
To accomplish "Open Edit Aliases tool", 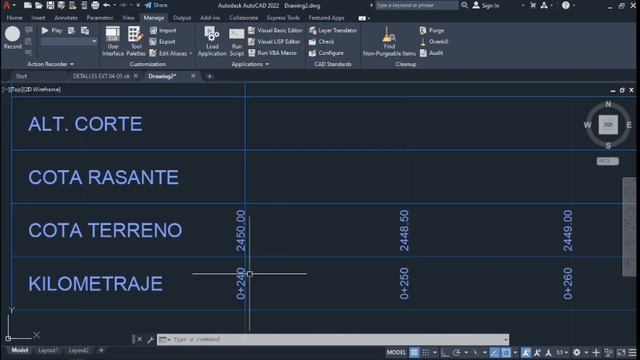I will (x=168, y=53).
